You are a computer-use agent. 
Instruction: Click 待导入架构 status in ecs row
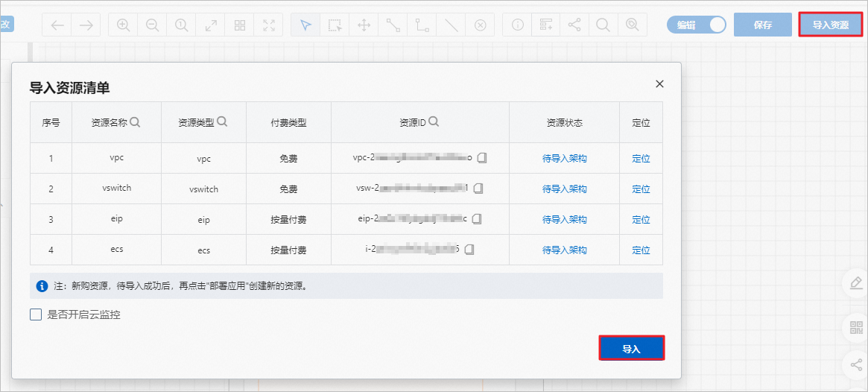[x=565, y=250]
